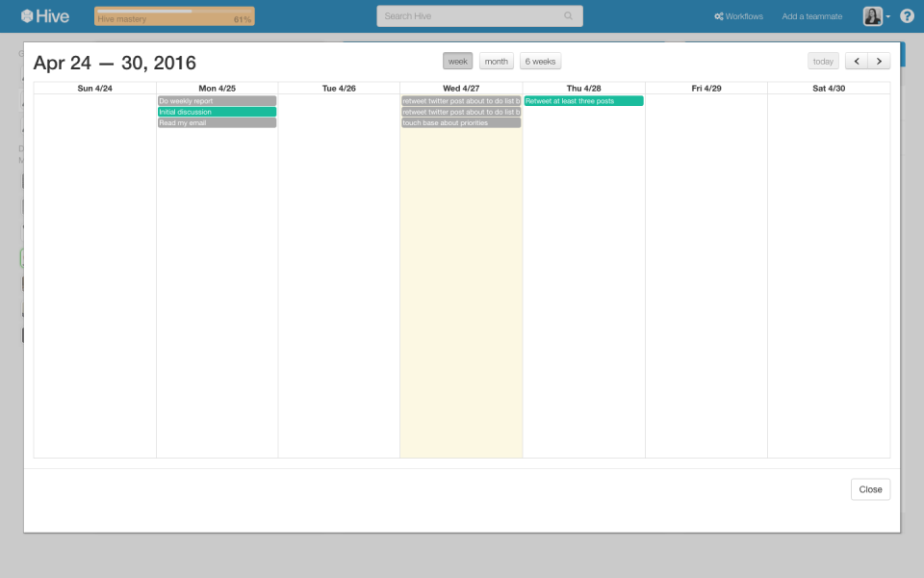This screenshot has height=578, width=924.
Task: Click the Workflows gears icon
Action: [718, 16]
